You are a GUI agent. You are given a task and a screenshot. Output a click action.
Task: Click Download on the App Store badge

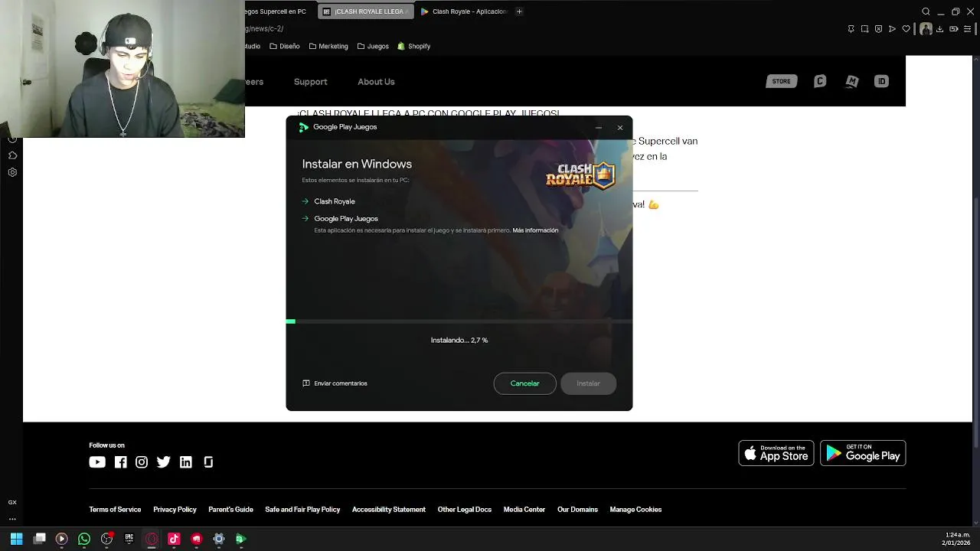(x=776, y=453)
